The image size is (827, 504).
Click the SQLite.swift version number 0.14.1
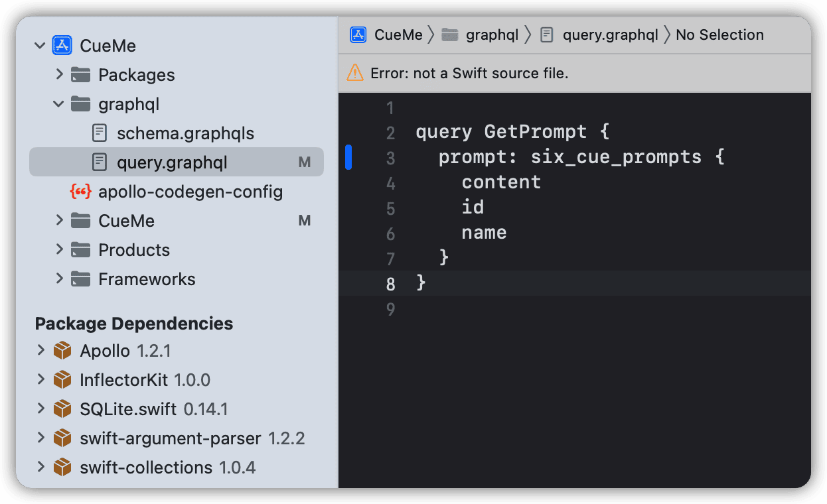[206, 409]
